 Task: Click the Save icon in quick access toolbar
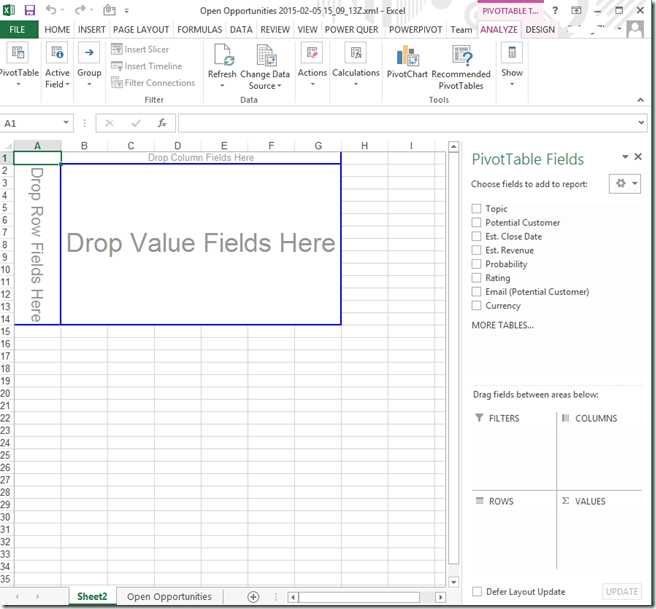pyautogui.click(x=30, y=10)
